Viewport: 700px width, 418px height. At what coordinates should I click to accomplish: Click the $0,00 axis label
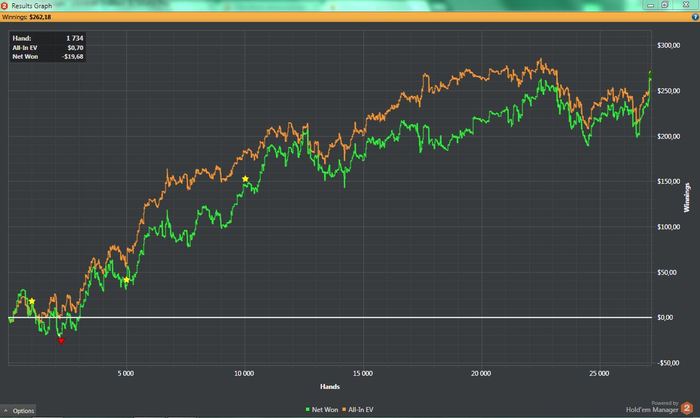pyautogui.click(x=665, y=318)
